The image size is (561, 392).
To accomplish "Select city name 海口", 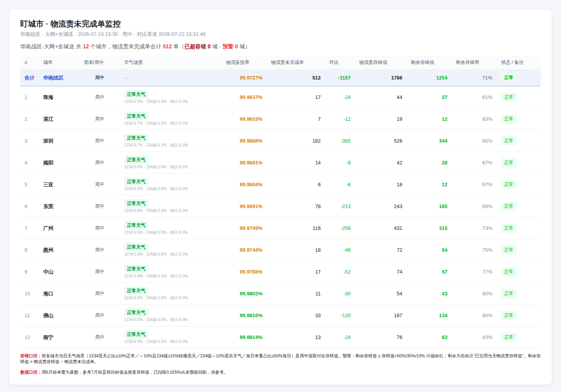I will click(48, 294).
